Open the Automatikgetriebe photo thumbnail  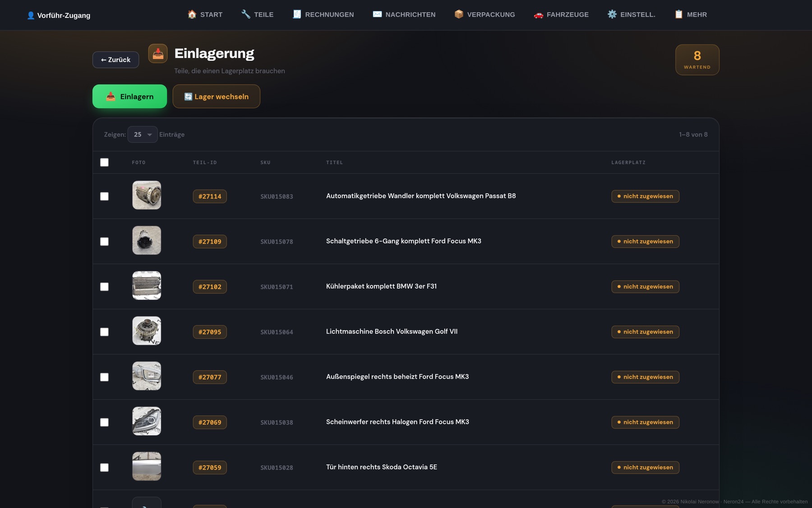[147, 195]
